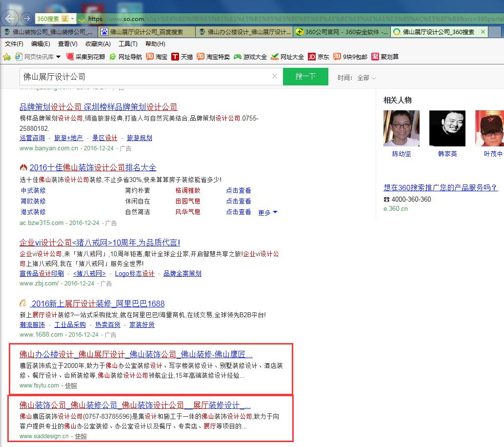Click the 运营咨询 sublink
The image size is (504, 447).
point(32,138)
